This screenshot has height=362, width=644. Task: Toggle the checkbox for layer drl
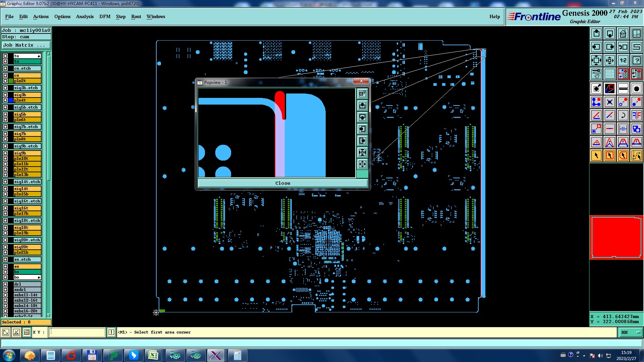[5, 284]
